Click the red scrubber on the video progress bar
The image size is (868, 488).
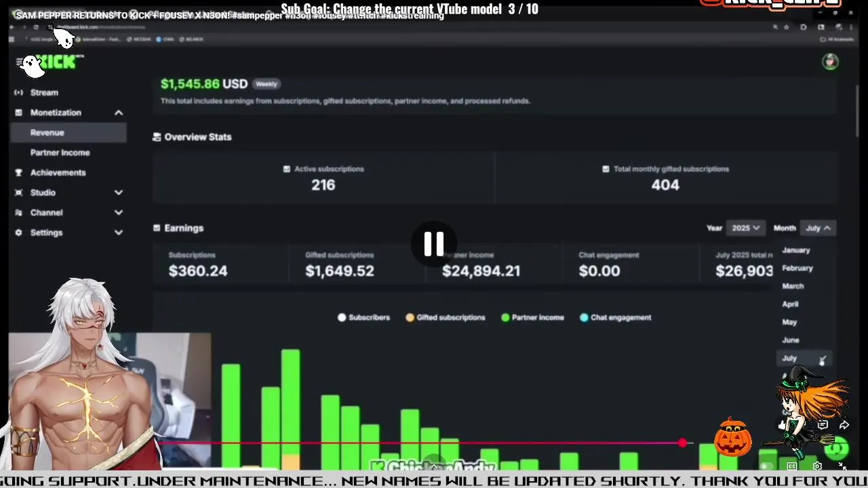[x=682, y=443]
